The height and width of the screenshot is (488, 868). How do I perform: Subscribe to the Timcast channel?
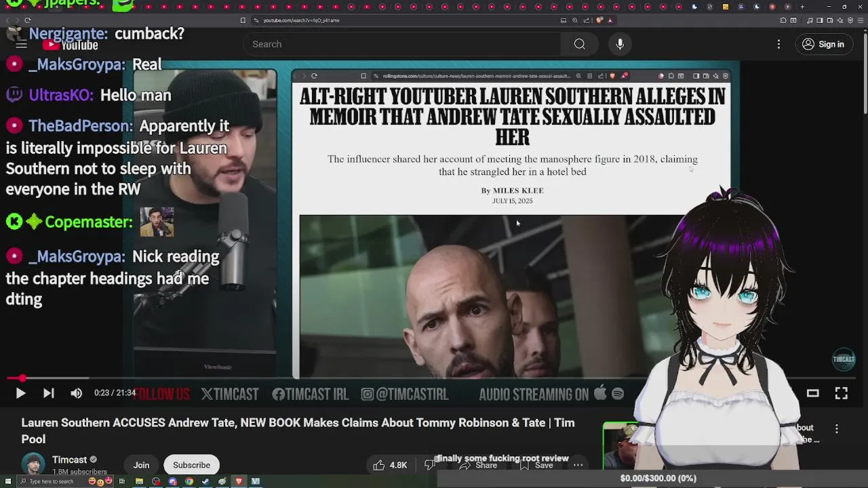click(191, 465)
